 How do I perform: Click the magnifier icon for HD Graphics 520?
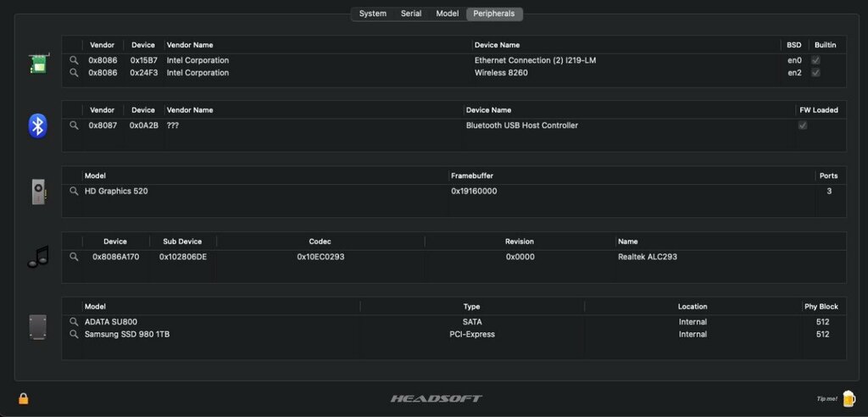pos(74,192)
